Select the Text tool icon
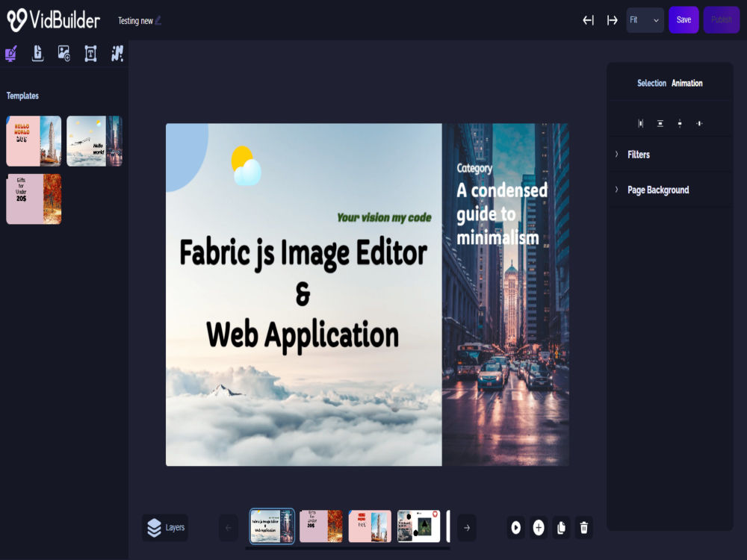The width and height of the screenshot is (747, 560). (90, 53)
